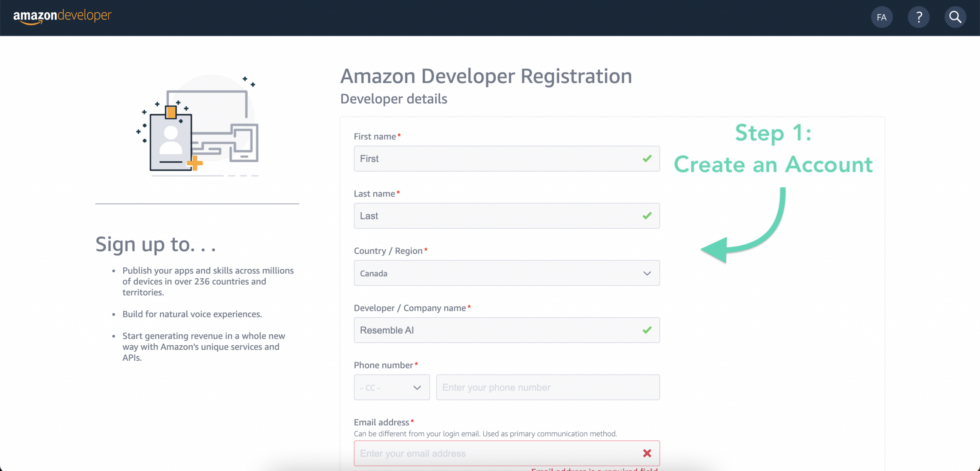This screenshot has height=471, width=980.
Task: Click the 'Phone number' field label
Action: (x=384, y=365)
